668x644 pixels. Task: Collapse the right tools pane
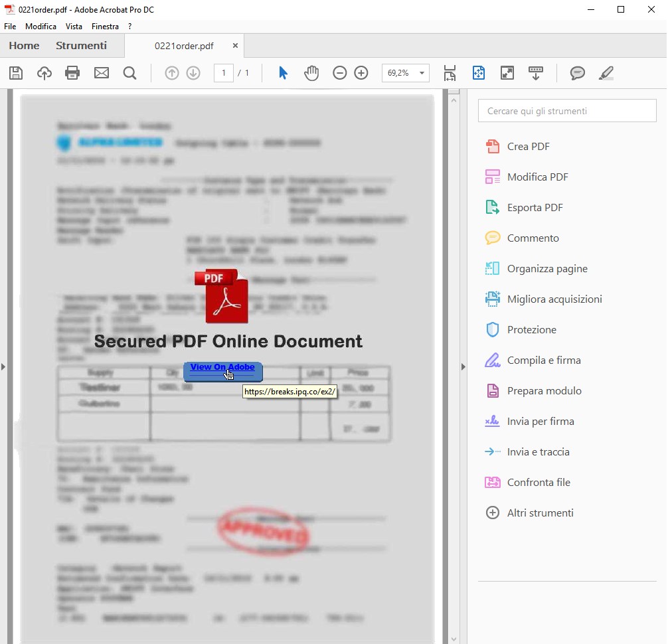coord(463,366)
